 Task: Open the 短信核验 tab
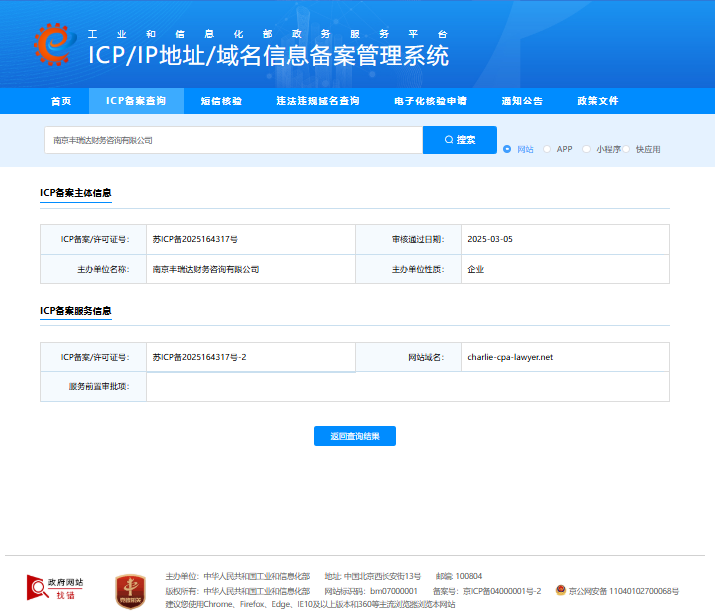(x=221, y=101)
